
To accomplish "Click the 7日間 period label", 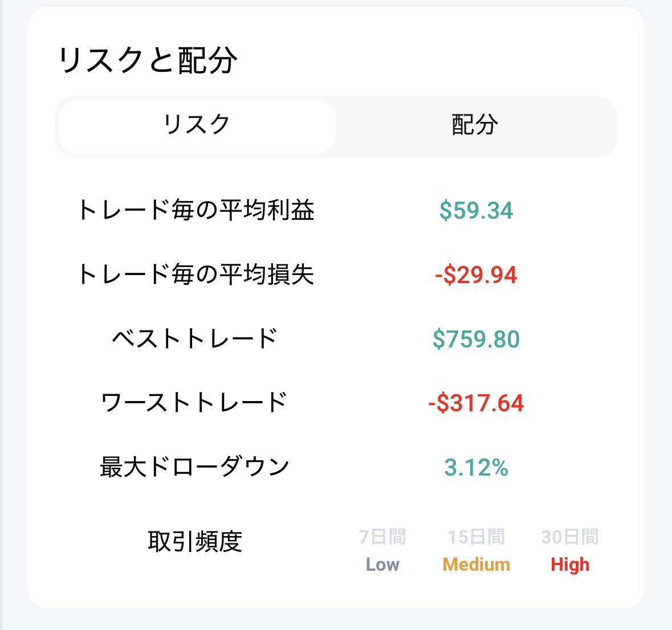I will point(382,537).
